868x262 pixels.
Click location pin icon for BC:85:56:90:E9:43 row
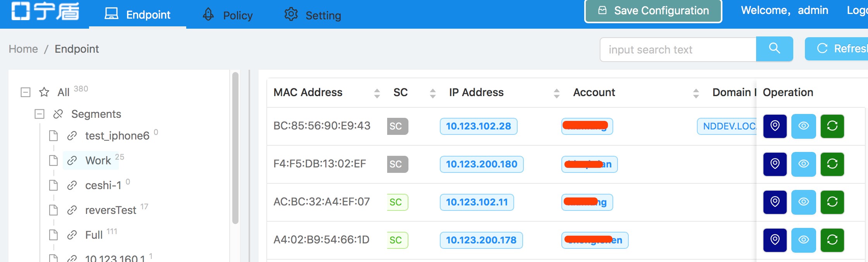coord(775,126)
